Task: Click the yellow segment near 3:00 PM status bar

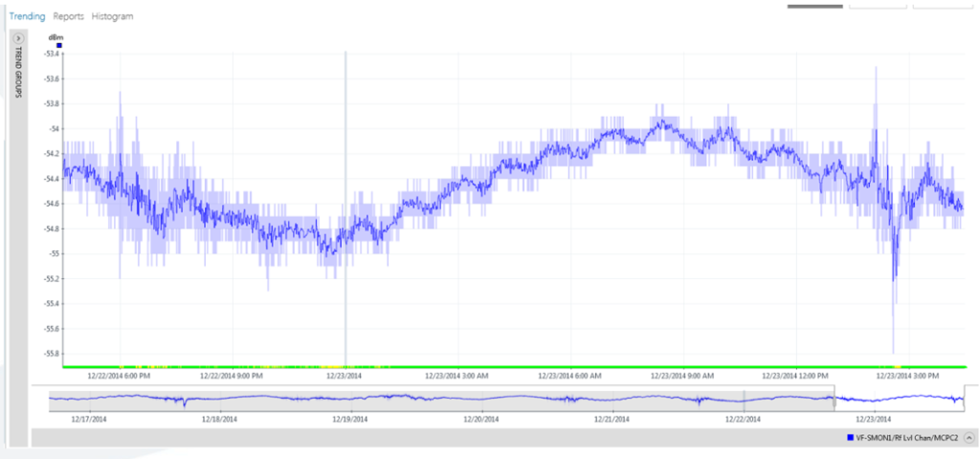Action: pos(897,366)
